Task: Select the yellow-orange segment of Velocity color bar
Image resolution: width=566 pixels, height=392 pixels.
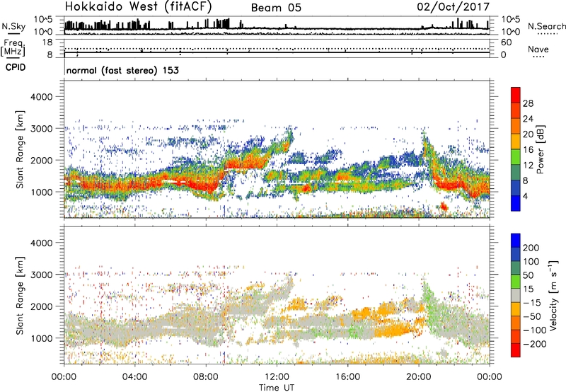Action: pos(516,309)
